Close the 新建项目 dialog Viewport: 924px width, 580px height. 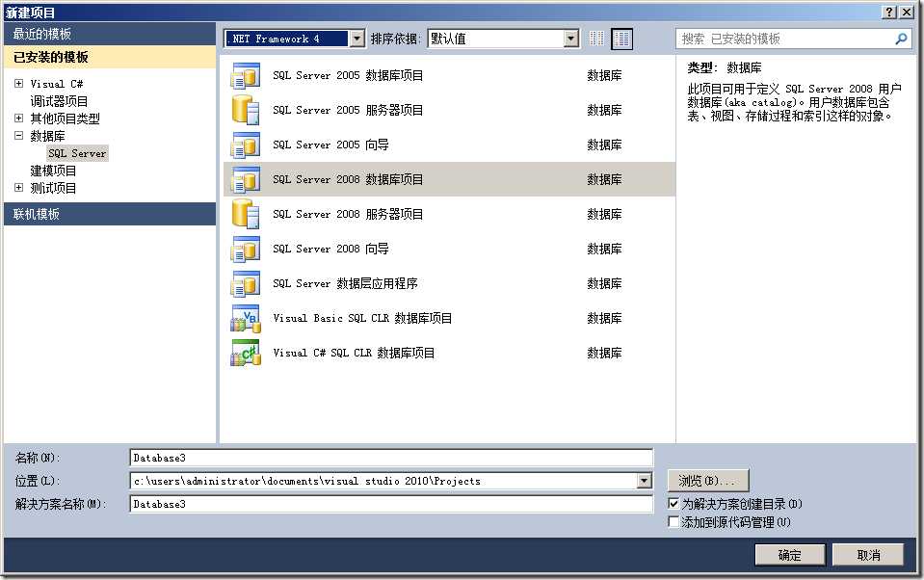(x=907, y=12)
